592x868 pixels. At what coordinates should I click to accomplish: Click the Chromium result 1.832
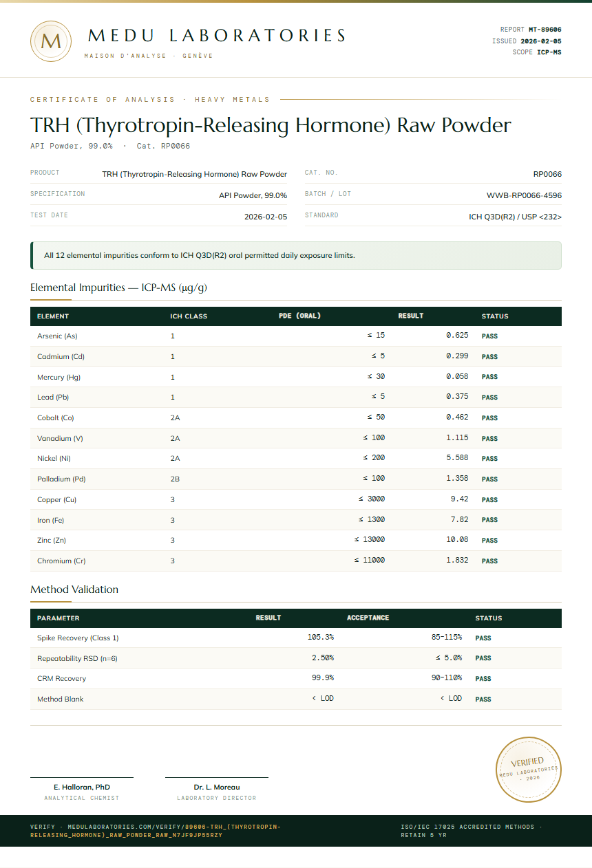point(457,561)
